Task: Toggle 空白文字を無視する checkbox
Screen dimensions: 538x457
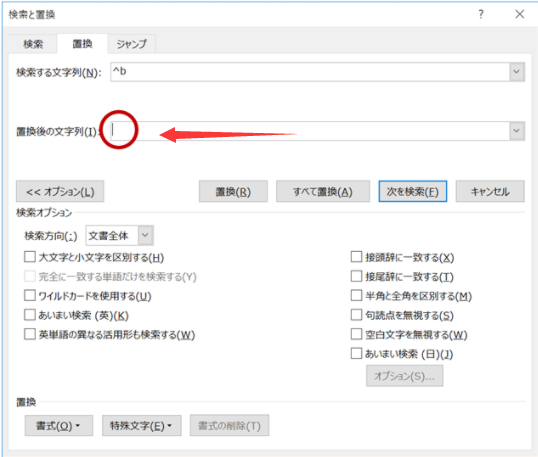Action: point(356,334)
